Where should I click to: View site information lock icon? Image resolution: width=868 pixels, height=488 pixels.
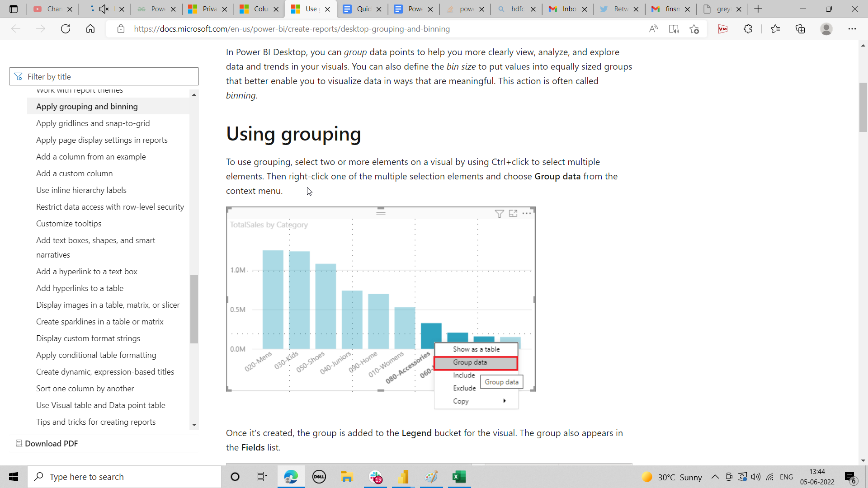121,29
